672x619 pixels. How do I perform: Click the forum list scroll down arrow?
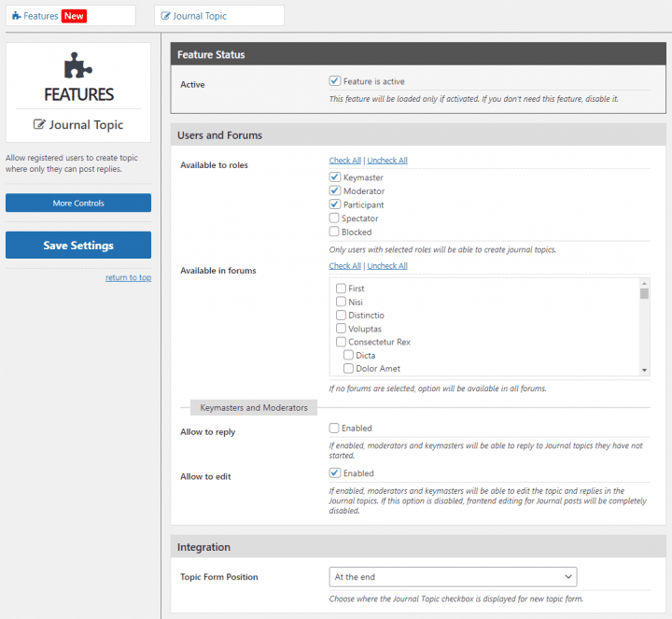click(644, 371)
